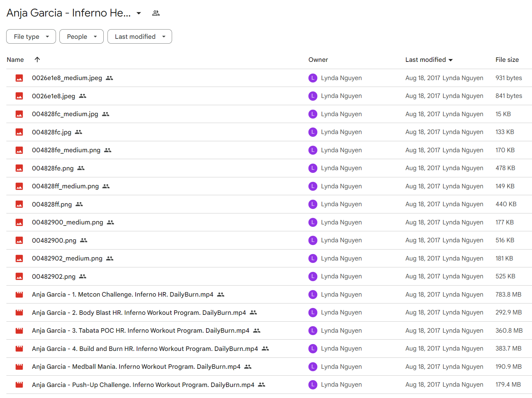Click the image icon for 004828fc_medium.jpg

tap(19, 114)
